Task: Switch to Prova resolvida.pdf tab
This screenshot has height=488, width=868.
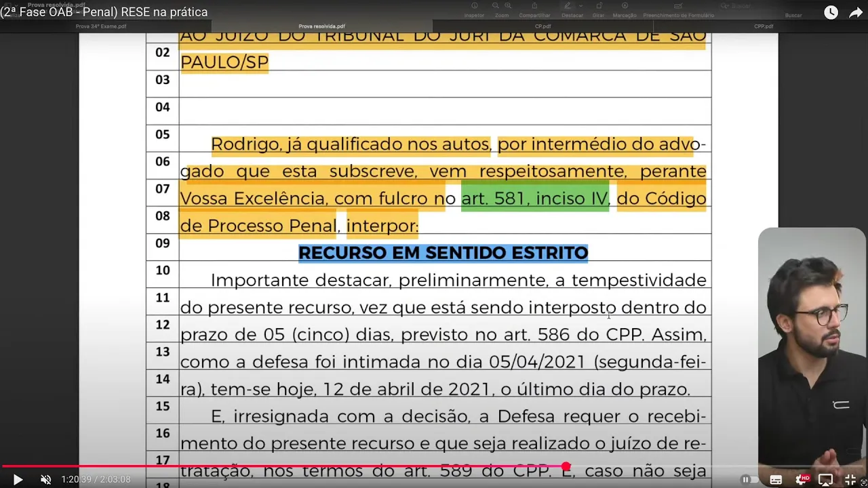Action: pos(322,26)
